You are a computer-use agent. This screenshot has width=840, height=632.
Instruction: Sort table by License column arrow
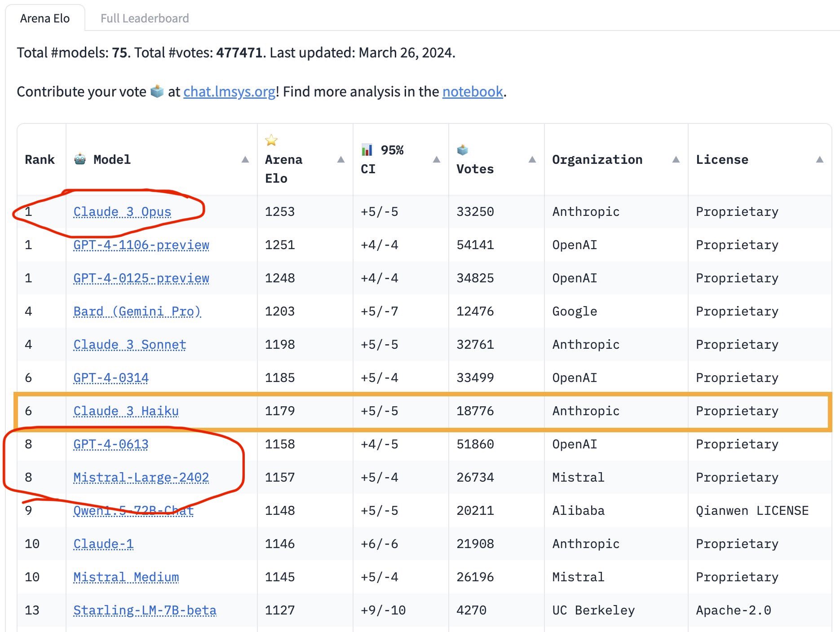[820, 160]
